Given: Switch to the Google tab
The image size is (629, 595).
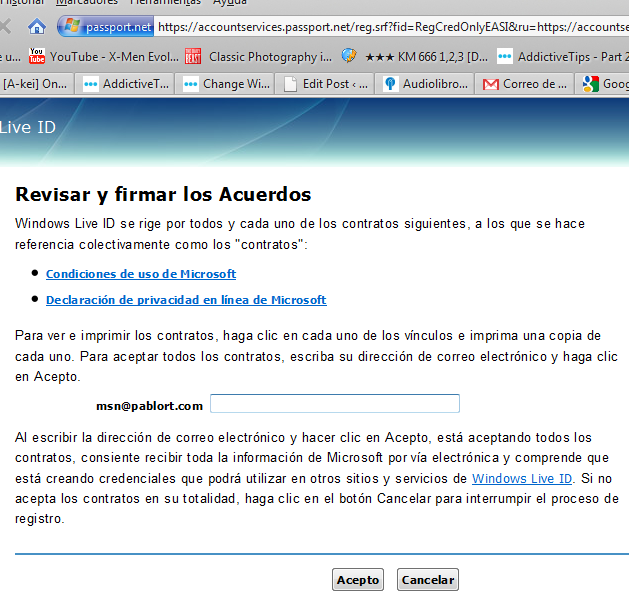Looking at the screenshot, I should pyautogui.click(x=605, y=84).
